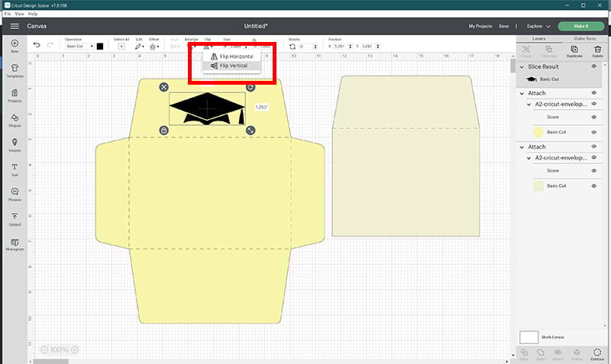Choose Flip Vertical from the menu
The width and height of the screenshot is (611, 364).
click(232, 66)
